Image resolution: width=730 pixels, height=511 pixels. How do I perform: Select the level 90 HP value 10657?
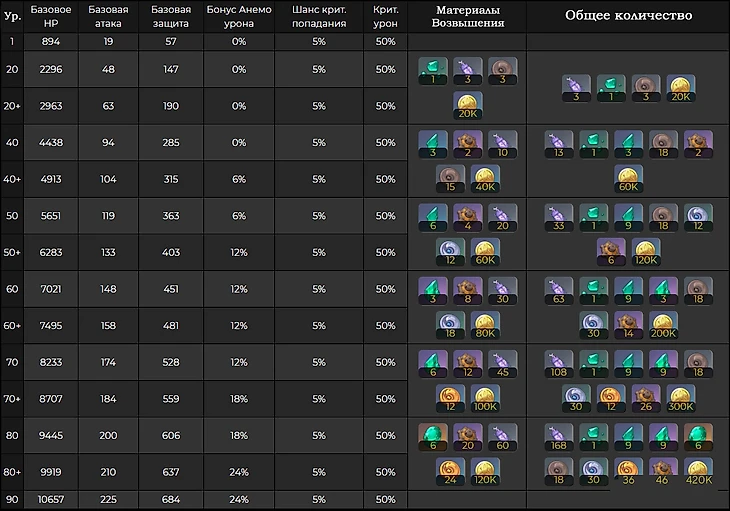pyautogui.click(x=51, y=499)
